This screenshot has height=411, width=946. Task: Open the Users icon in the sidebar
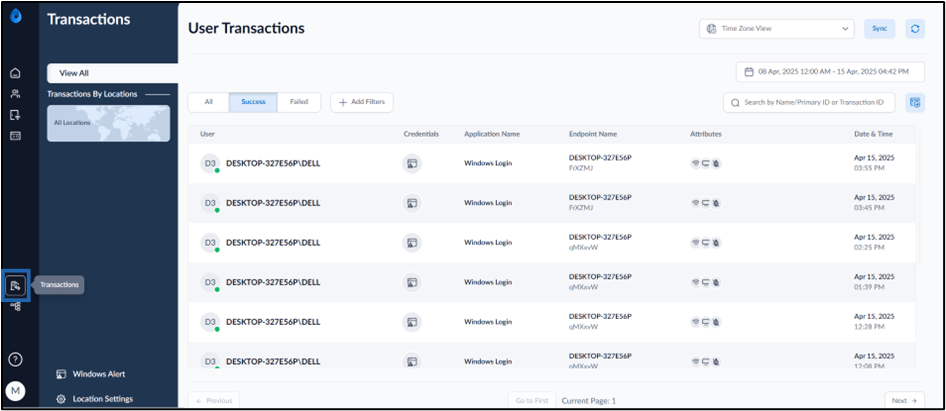(x=16, y=94)
